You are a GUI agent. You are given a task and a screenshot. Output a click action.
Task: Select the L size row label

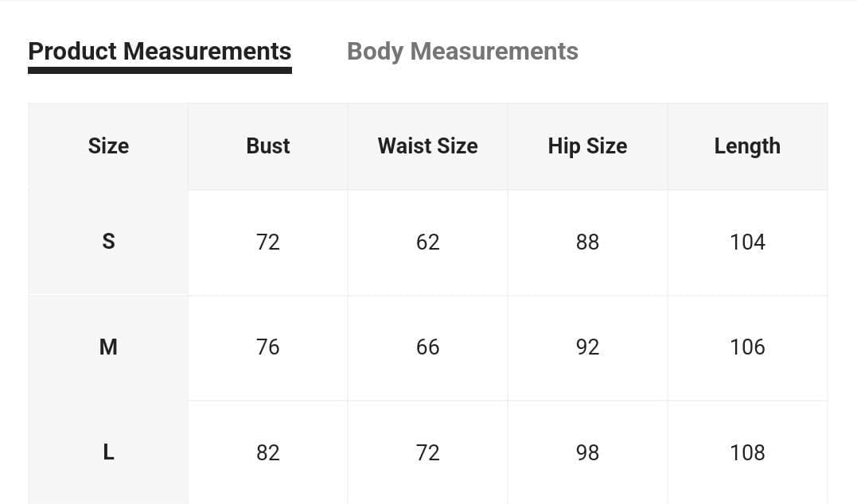108,452
